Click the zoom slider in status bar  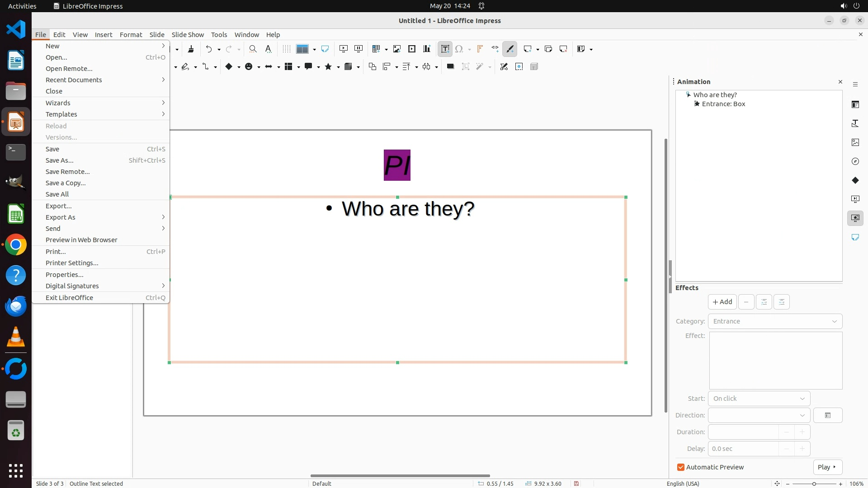point(814,483)
